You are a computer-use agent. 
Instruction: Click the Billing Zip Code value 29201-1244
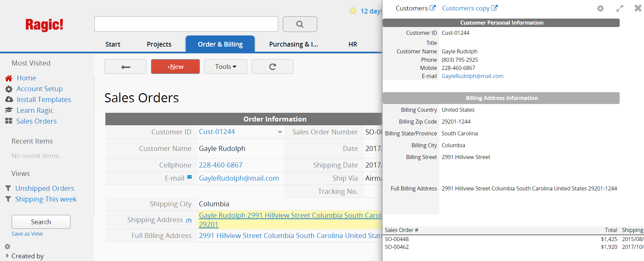pyautogui.click(x=456, y=122)
